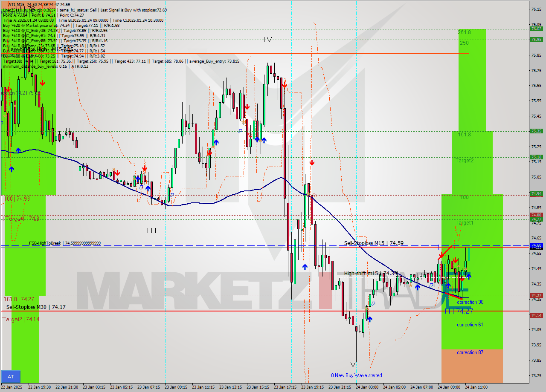Click the 'Target2 | 74.14' label at left
The image size is (546, 392).
pyautogui.click(x=20, y=319)
